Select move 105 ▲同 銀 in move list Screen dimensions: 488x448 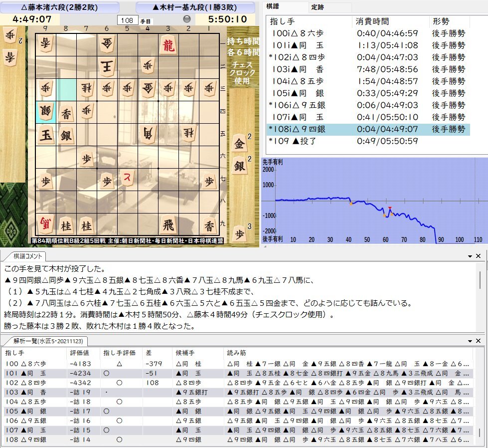coord(368,93)
